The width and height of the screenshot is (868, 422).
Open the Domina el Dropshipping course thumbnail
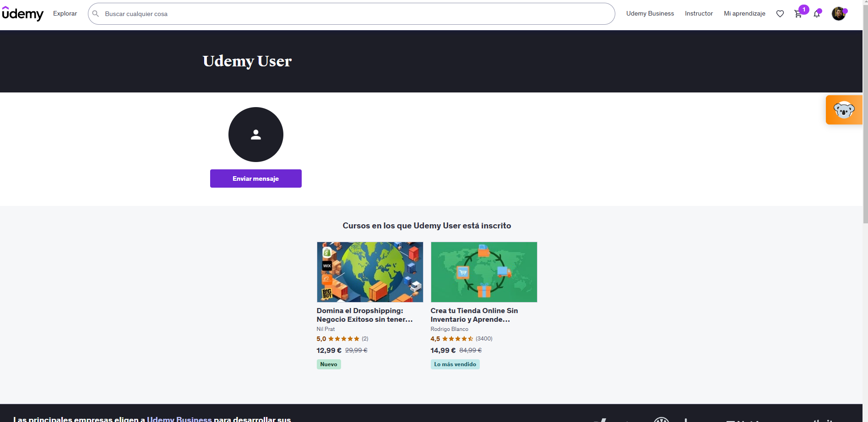tap(370, 272)
